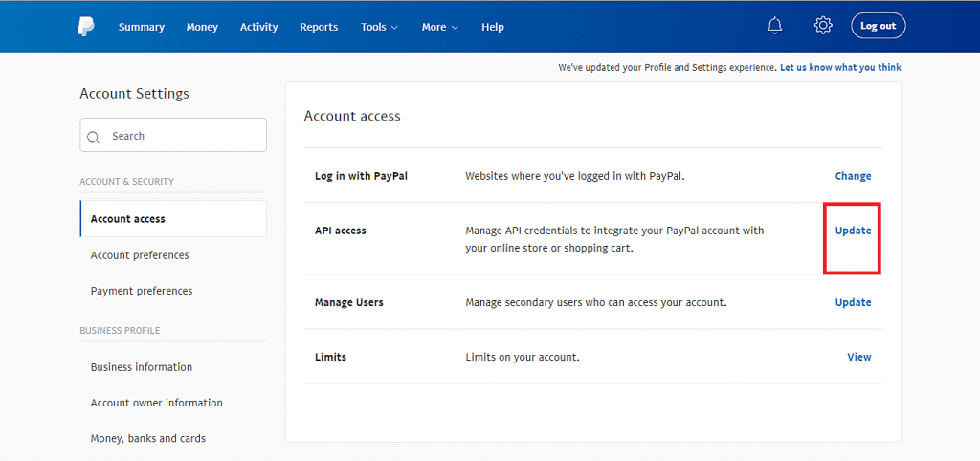Click Change for Log in with PayPal
This screenshot has height=461, width=980.
point(853,176)
